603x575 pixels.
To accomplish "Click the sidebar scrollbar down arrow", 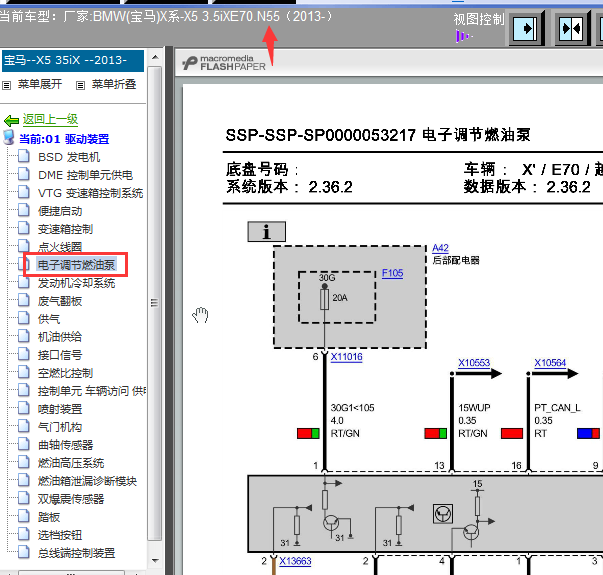I will click(x=155, y=561).
